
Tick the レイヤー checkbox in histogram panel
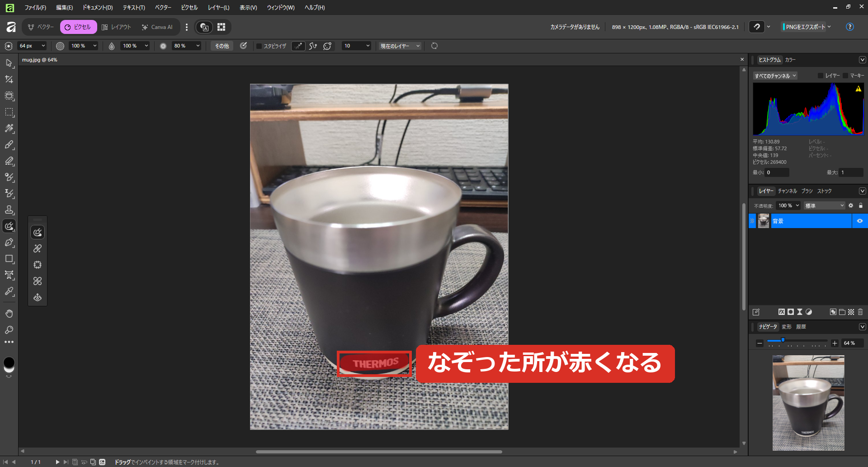821,76
